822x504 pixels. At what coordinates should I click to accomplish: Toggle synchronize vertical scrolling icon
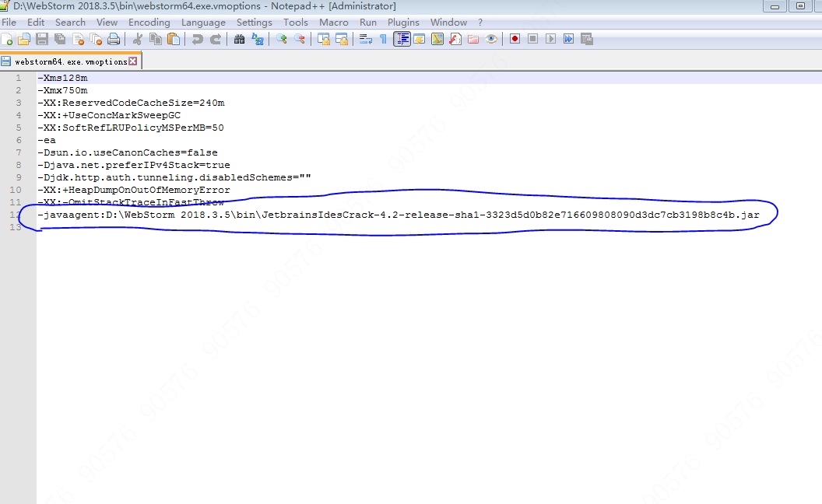click(x=324, y=40)
